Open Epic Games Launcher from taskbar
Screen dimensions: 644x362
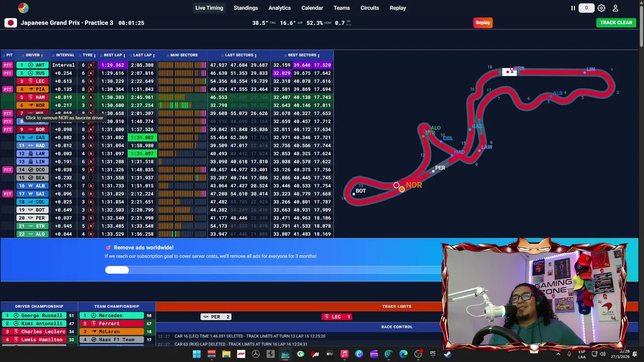433,354
